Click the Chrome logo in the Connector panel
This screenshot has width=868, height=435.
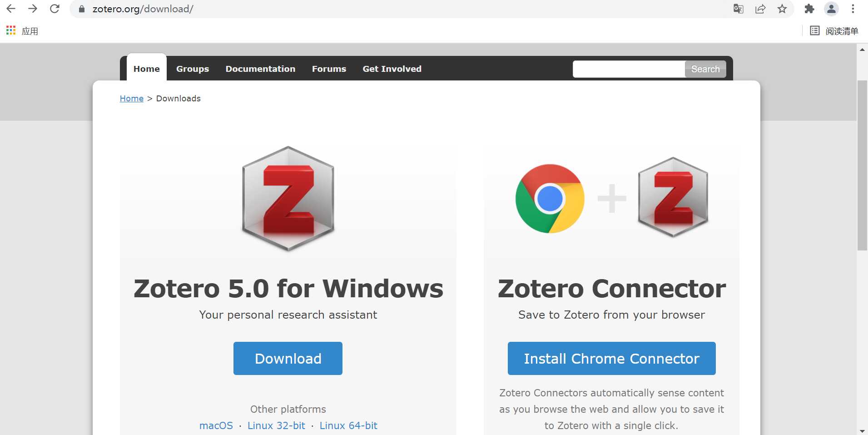coord(550,199)
